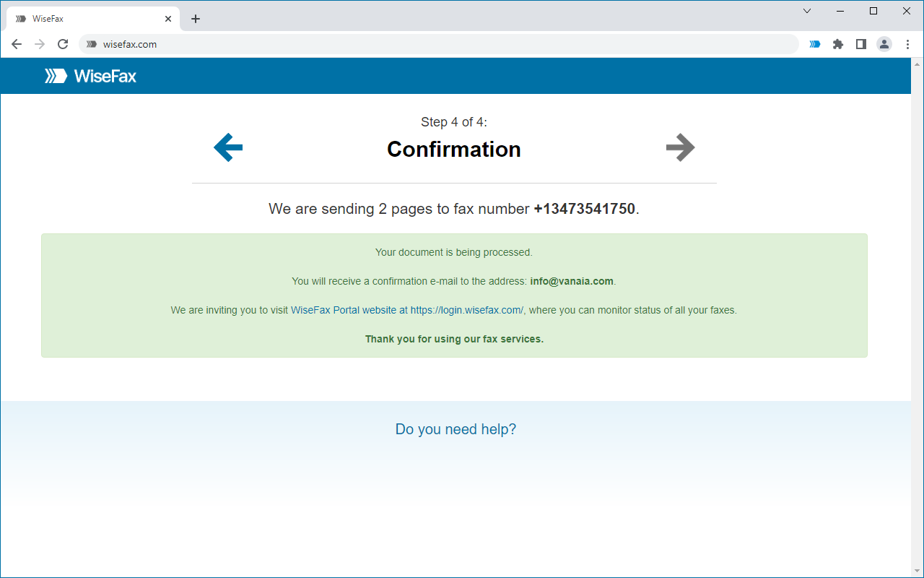The image size is (924, 578).
Task: Minimize the browser window
Action: (x=841, y=11)
